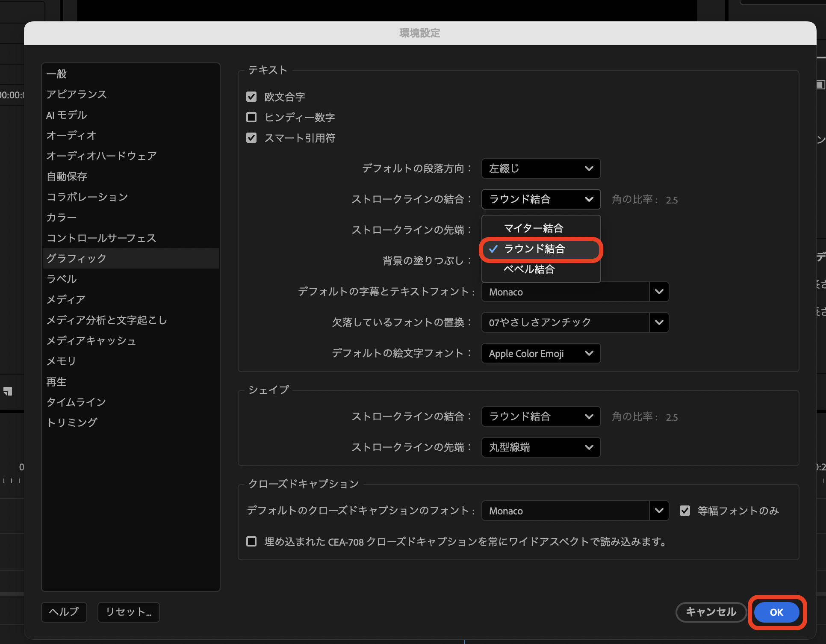The image size is (826, 644).
Task: Choose ベベル結合 from the open list
Action: 529,269
